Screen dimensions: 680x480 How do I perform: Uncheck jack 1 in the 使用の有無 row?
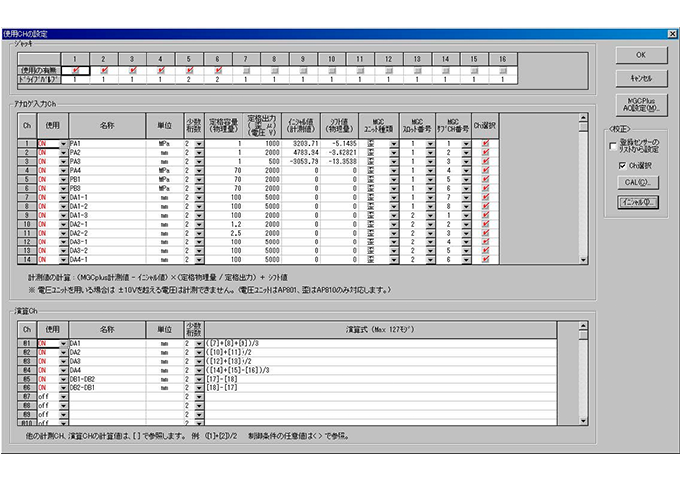click(75, 70)
